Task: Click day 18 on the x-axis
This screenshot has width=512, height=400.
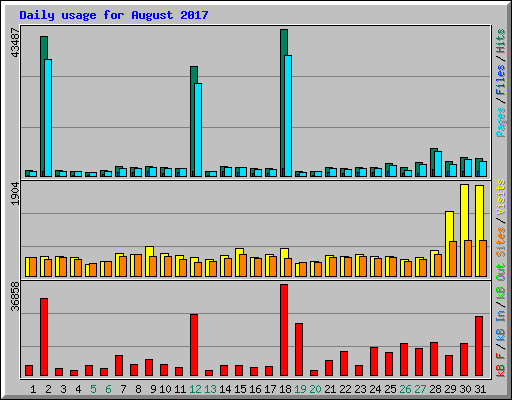Action: pyautogui.click(x=285, y=389)
